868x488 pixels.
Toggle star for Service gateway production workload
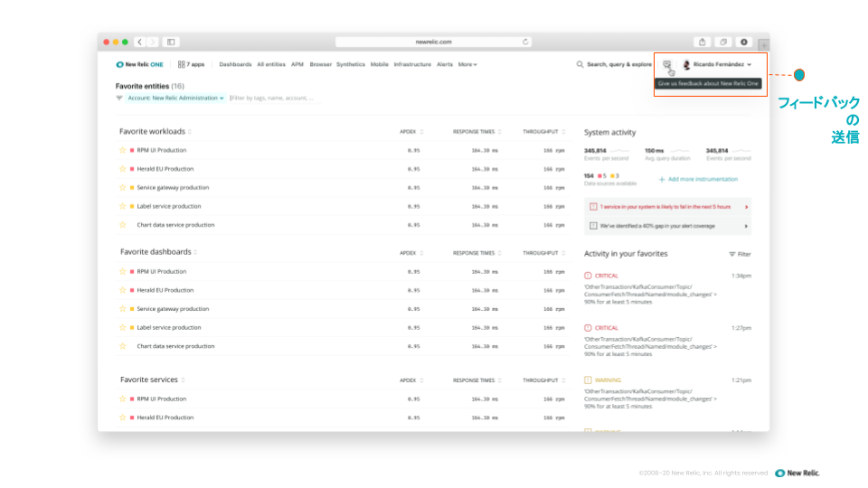click(123, 188)
